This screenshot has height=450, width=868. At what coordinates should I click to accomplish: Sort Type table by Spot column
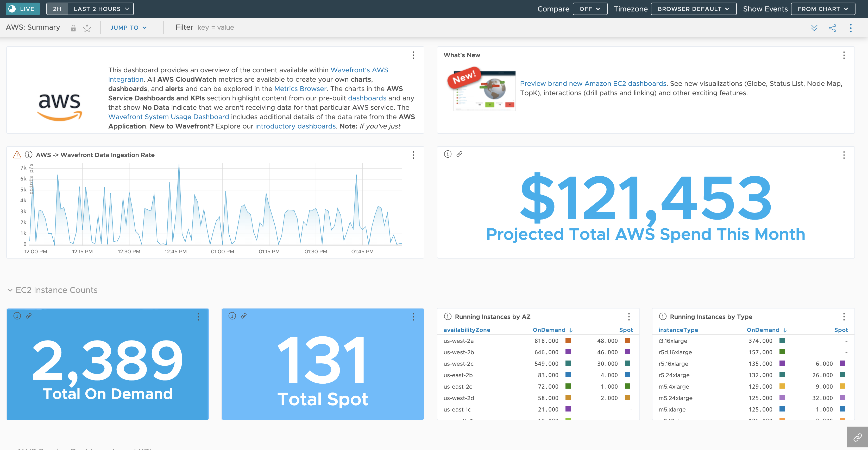point(841,330)
